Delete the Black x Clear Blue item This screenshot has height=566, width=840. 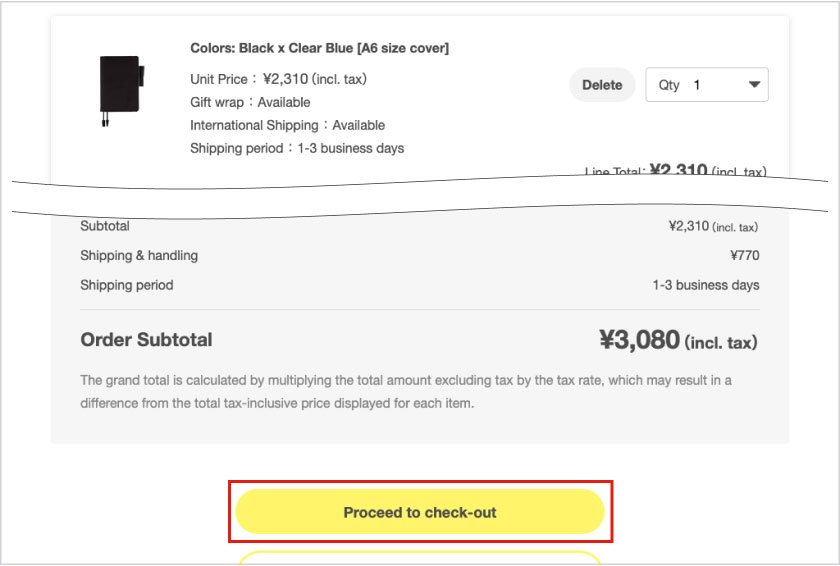click(602, 85)
